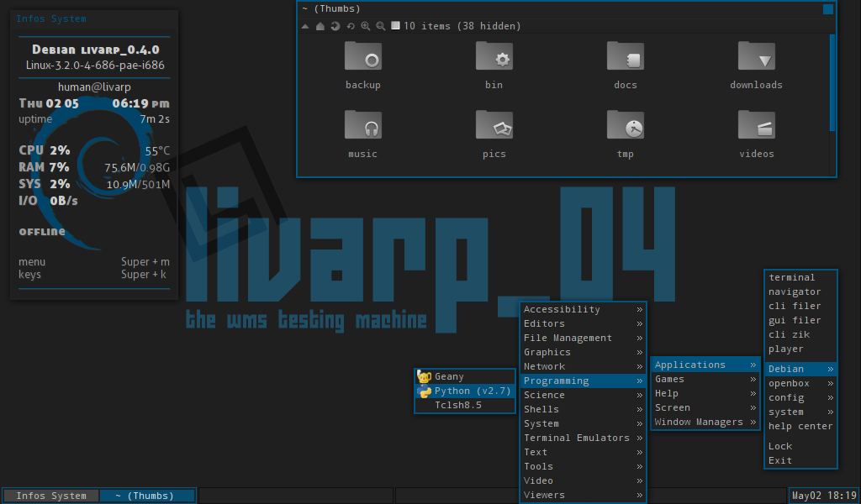Open the system submenu in root menu
861x504 pixels.
[x=800, y=412]
